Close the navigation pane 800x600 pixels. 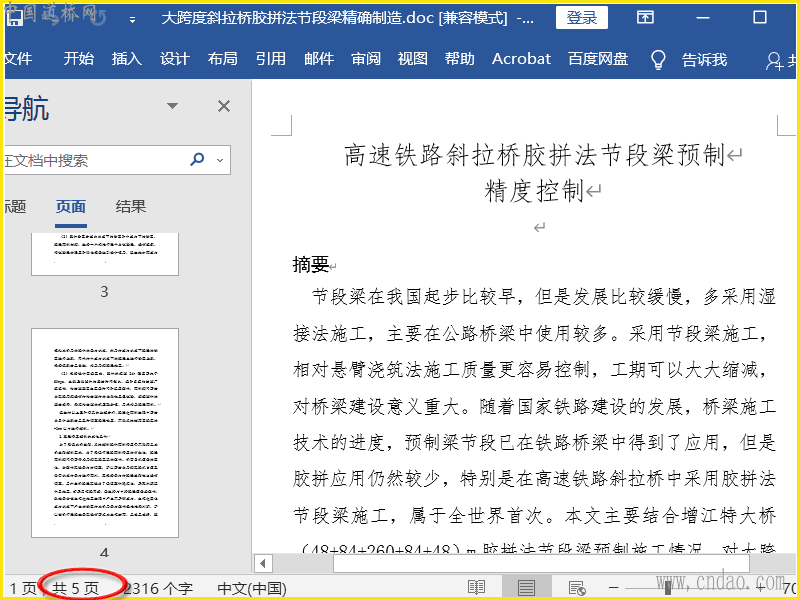coord(223,106)
